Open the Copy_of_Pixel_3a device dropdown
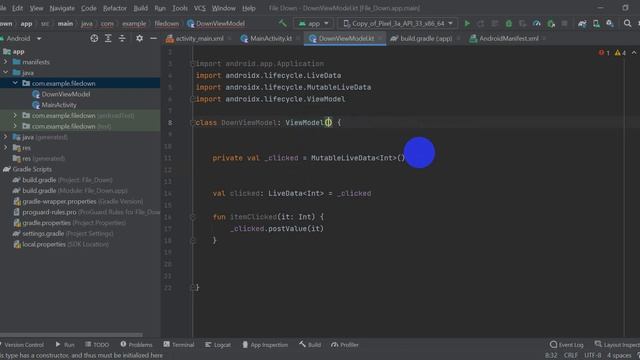This screenshot has width=640, height=360. 398,24
